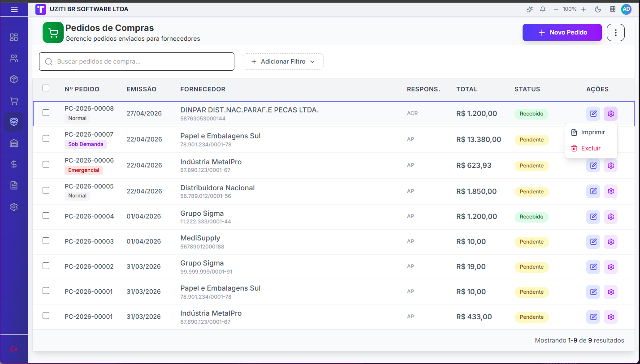Open the hamburger menu in the sidebar

14,9
